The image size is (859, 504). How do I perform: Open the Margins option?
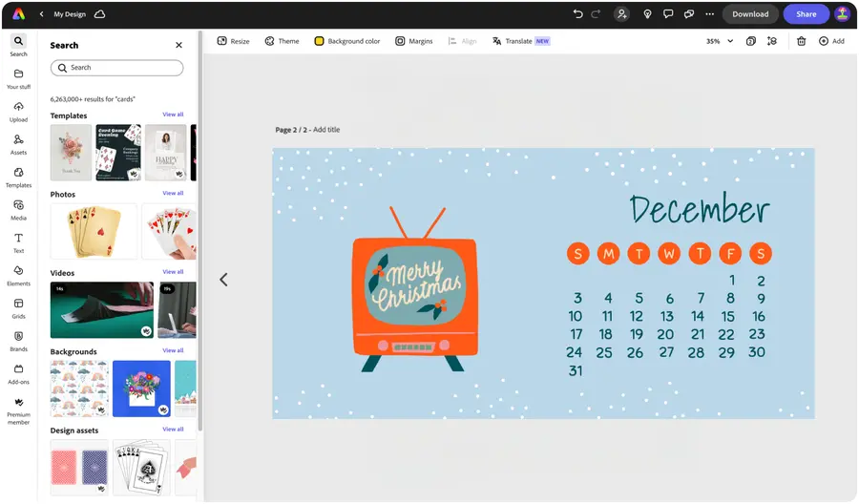(x=414, y=41)
